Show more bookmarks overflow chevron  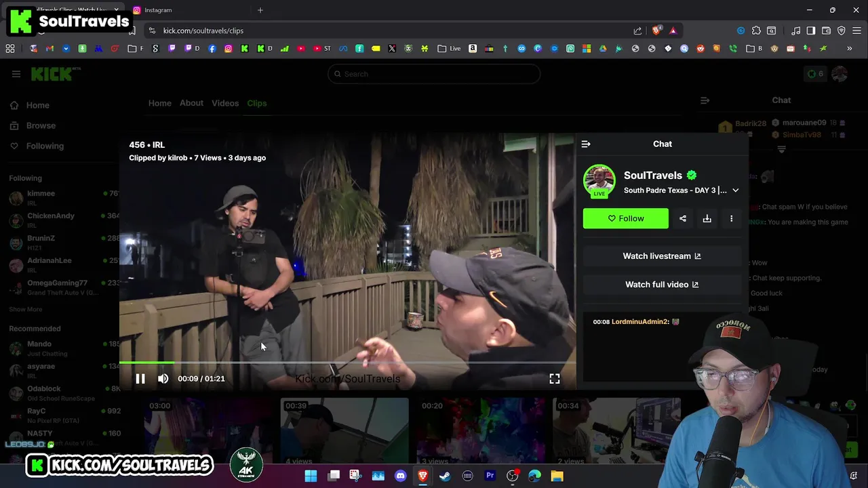point(849,49)
